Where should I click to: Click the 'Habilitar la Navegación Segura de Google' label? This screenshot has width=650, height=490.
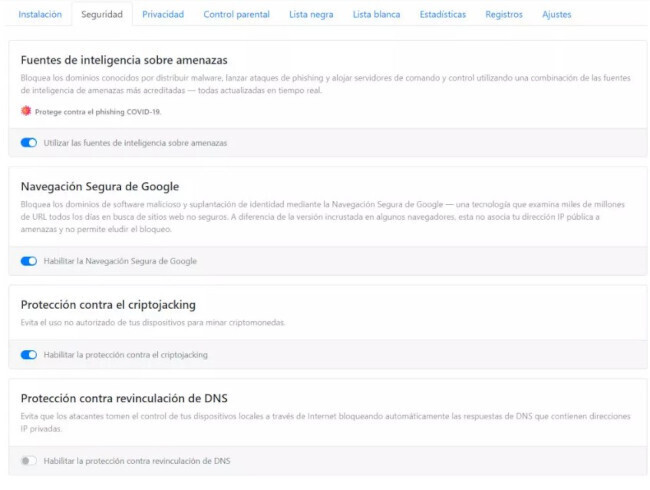[120, 261]
